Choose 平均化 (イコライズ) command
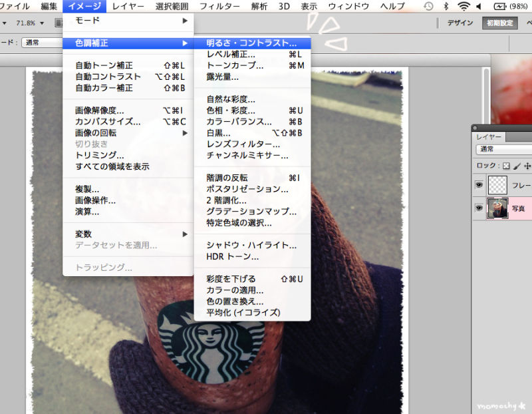532x414 pixels. tap(252, 312)
